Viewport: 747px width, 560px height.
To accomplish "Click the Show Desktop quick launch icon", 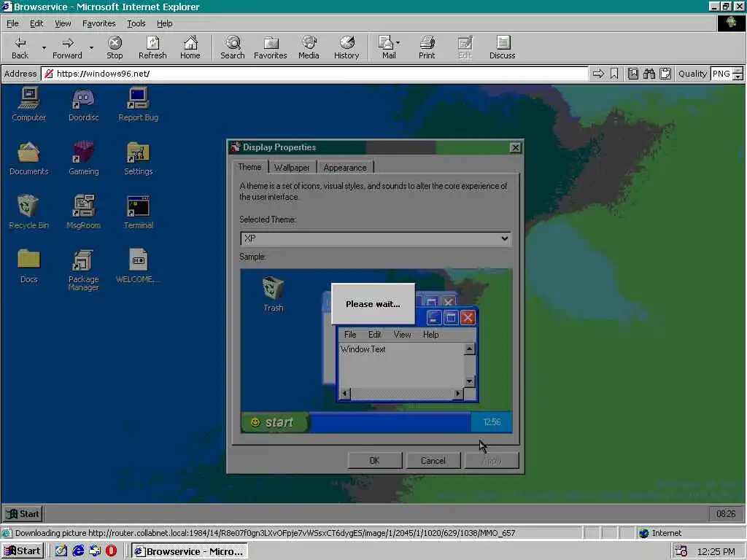I will click(61, 551).
